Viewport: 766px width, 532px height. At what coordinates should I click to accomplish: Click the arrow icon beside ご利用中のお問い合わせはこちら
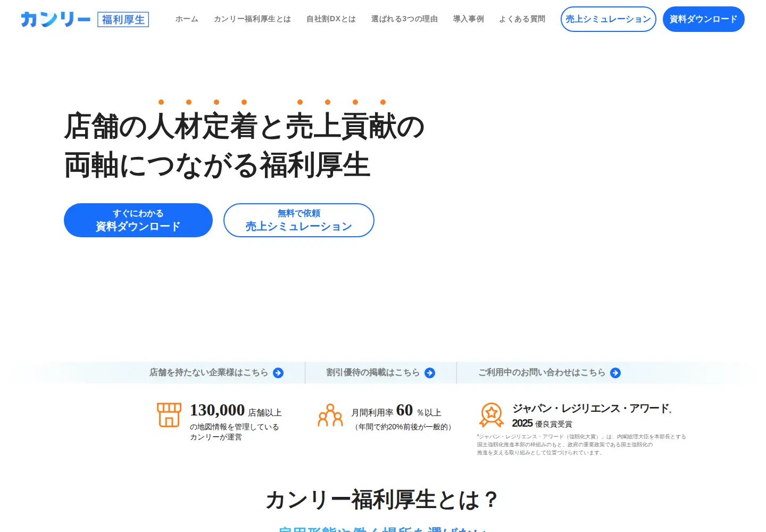click(x=615, y=373)
